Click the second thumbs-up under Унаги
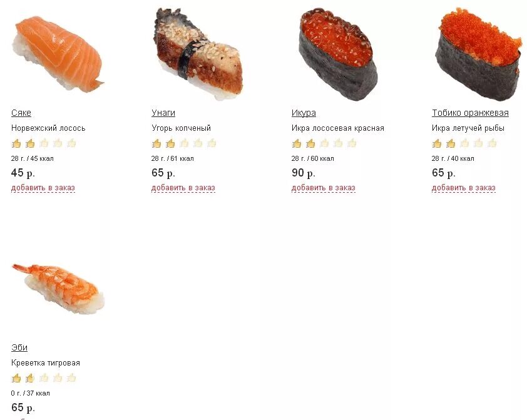Image resolution: width=527 pixels, height=420 pixels. pos(170,143)
